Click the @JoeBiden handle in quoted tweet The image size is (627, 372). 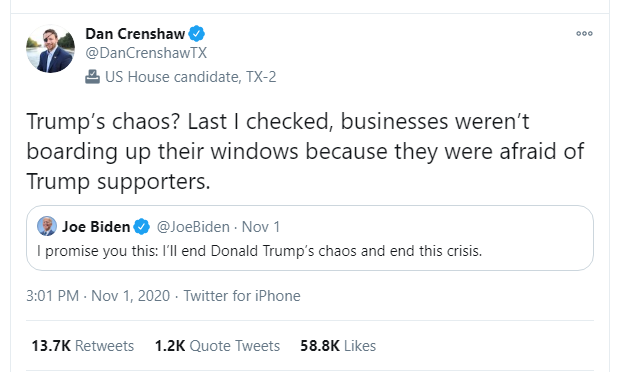[193, 227]
